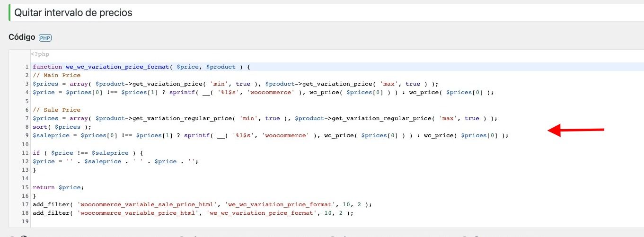Click line number 9 in the gutter

tap(27, 135)
